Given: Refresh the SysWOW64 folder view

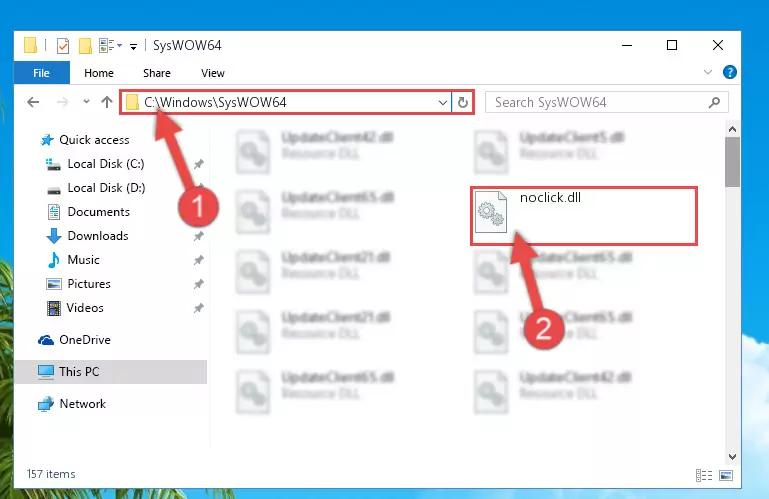Looking at the screenshot, I should coord(462,103).
